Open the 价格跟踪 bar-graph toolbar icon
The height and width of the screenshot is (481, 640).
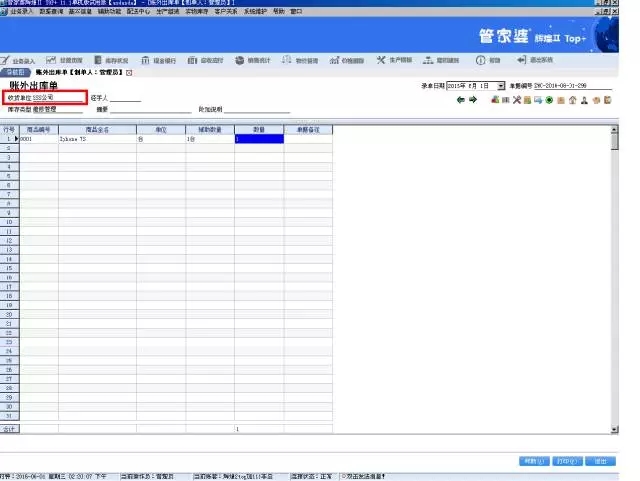click(347, 60)
